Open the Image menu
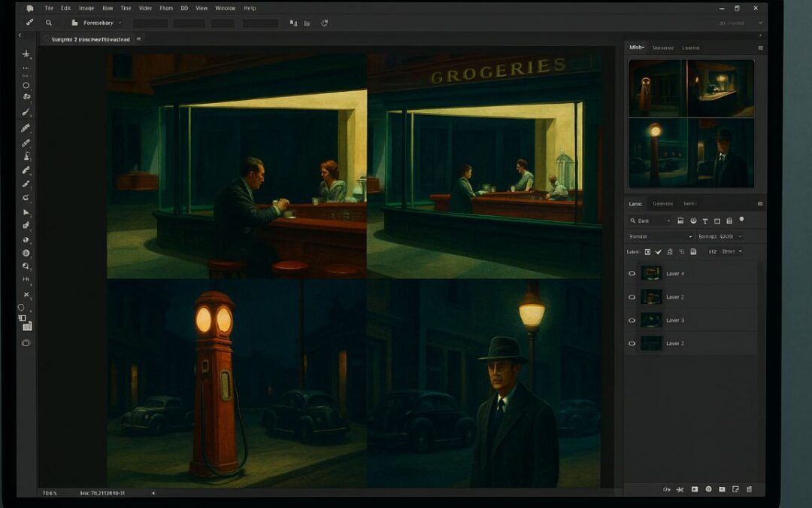The height and width of the screenshot is (508, 812). [x=86, y=8]
